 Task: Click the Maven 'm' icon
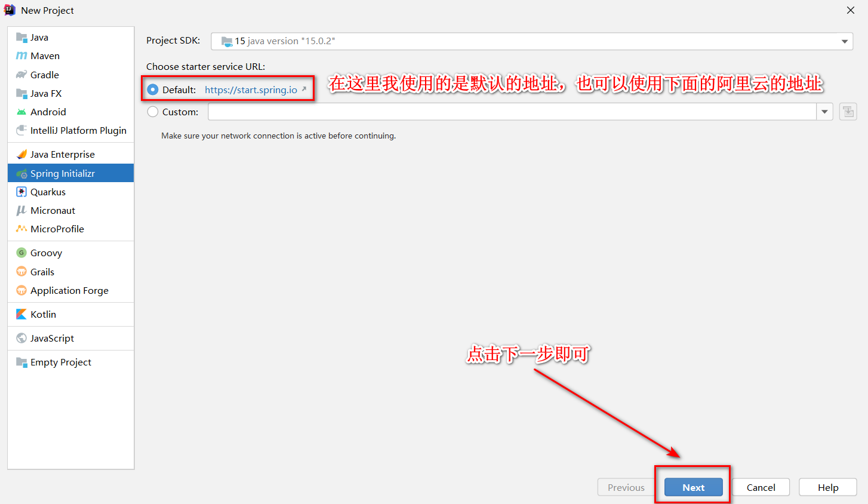pyautogui.click(x=21, y=56)
